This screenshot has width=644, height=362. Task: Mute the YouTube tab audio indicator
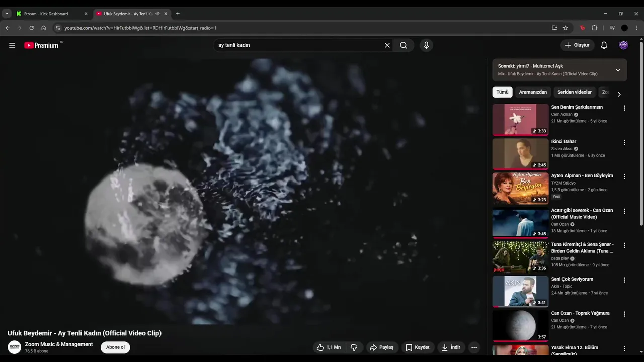coord(157,14)
